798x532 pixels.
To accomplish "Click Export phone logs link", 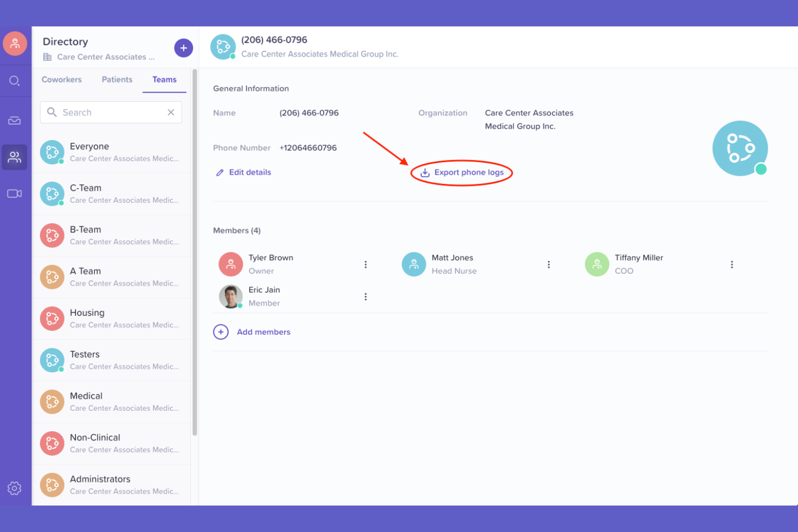I will pyautogui.click(x=469, y=172).
